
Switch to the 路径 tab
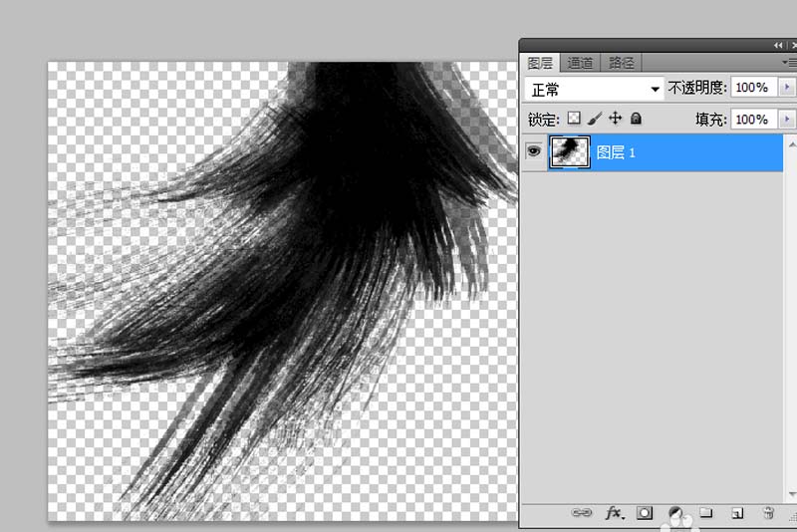tap(622, 63)
